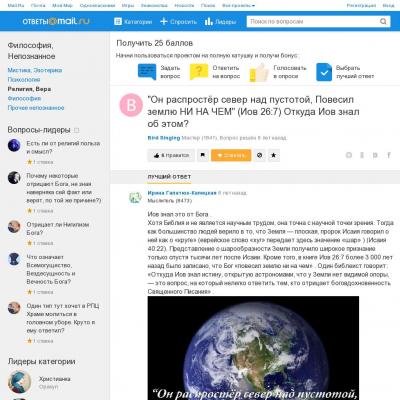Open the Прочее непознанное category
This screenshot has height=400, width=400.
36,108
